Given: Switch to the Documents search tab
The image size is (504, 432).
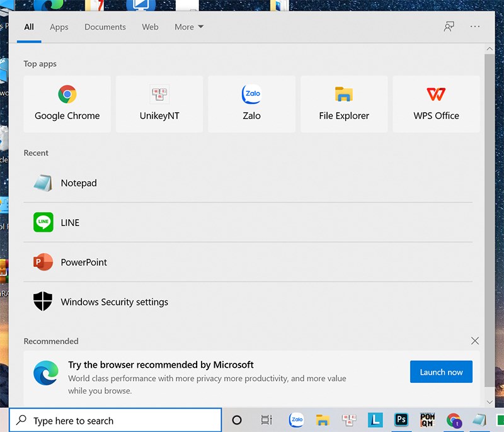Looking at the screenshot, I should (105, 27).
